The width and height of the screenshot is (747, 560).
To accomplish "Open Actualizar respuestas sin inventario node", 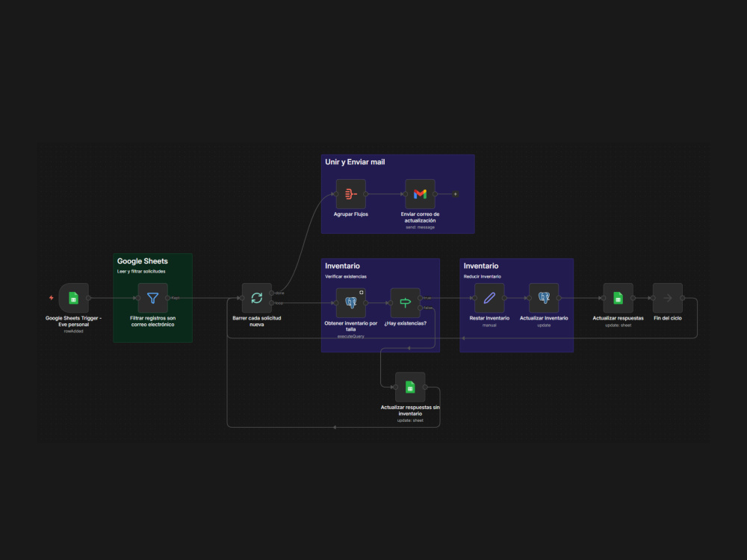I will 409,387.
